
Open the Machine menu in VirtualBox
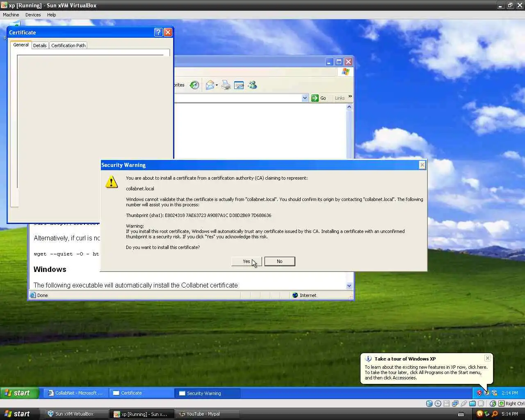coord(11,15)
